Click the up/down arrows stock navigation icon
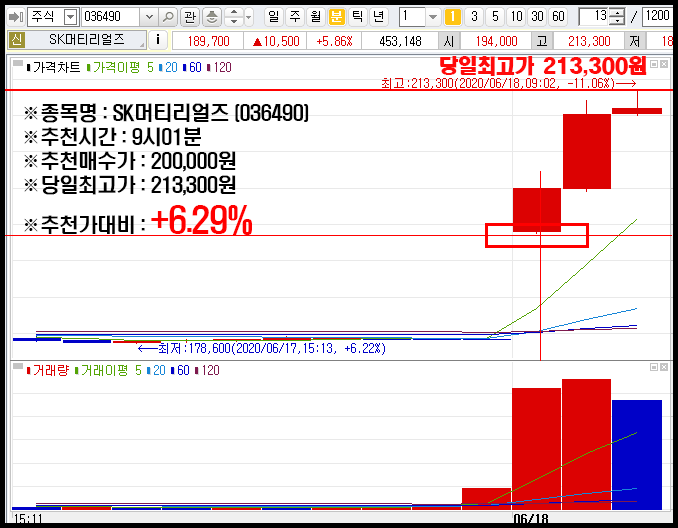Viewport: 678px width, 528px height. [x=233, y=17]
